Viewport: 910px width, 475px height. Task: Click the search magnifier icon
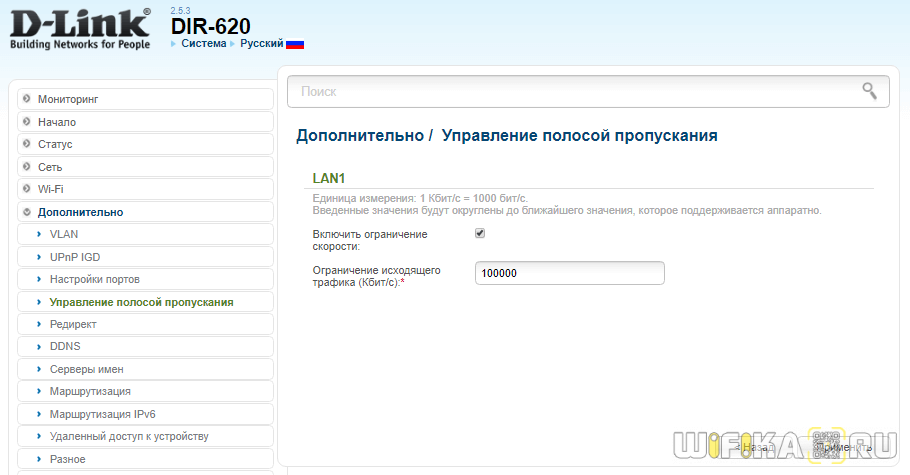pyautogui.click(x=869, y=91)
